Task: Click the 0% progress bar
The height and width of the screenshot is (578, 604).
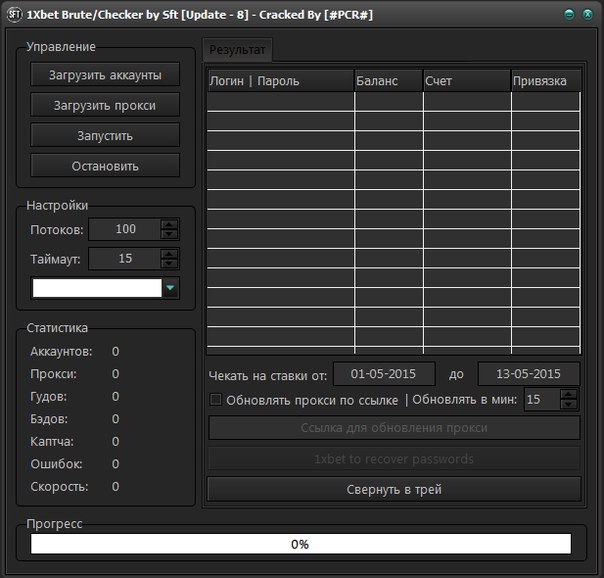Action: click(x=301, y=544)
